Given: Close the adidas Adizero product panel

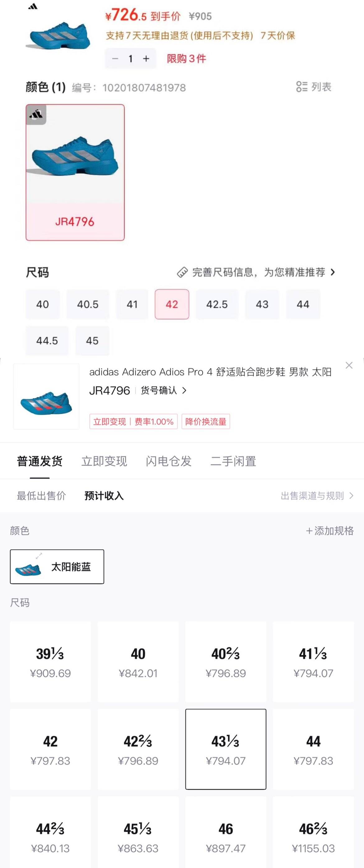Looking at the screenshot, I should [349, 365].
